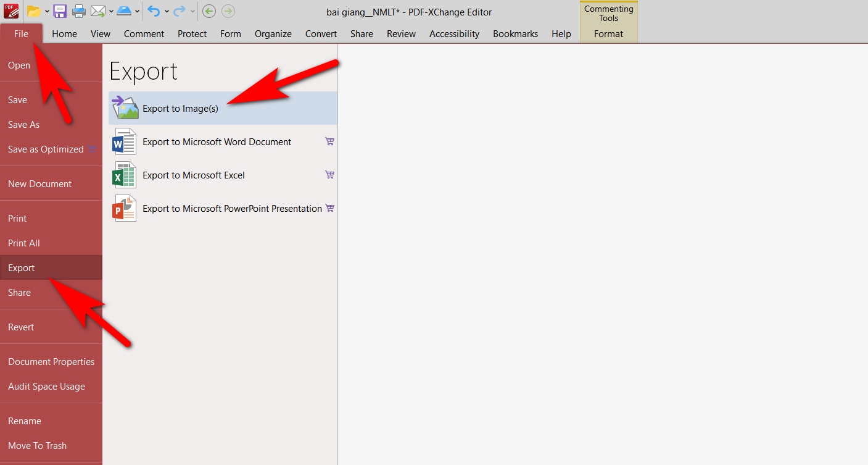Choose Rename in the File sidebar
868x465 pixels.
click(51, 421)
